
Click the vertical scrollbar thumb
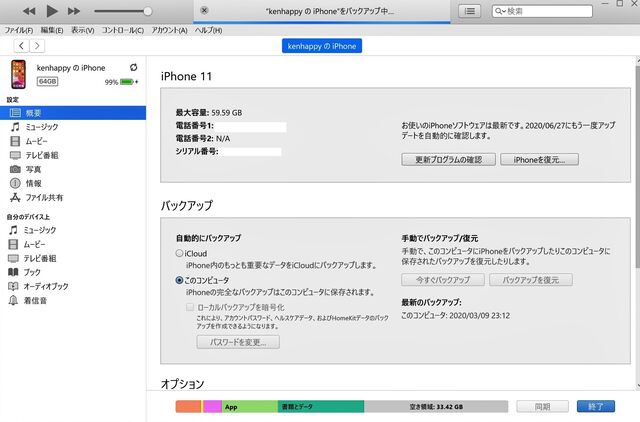(x=638, y=167)
